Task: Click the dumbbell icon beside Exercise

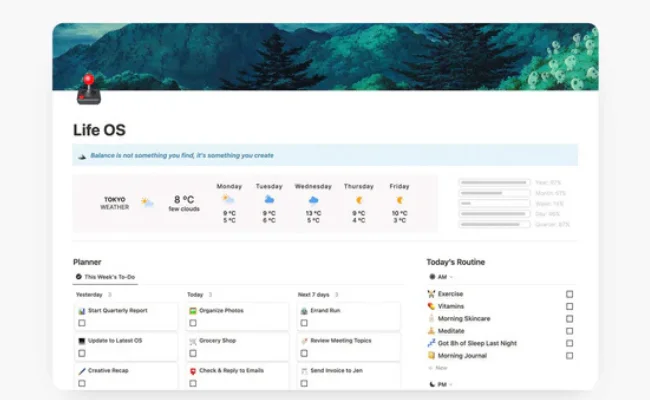Action: point(431,294)
